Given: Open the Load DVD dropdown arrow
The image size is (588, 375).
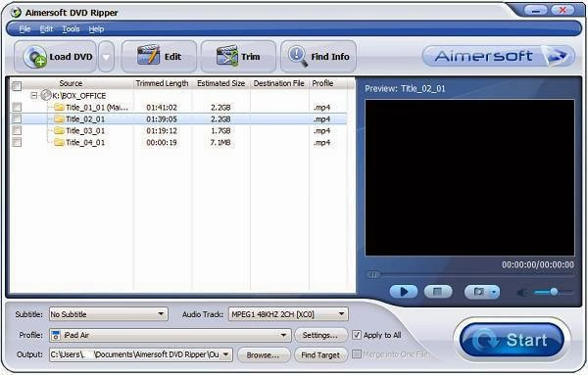Looking at the screenshot, I should click(x=107, y=57).
